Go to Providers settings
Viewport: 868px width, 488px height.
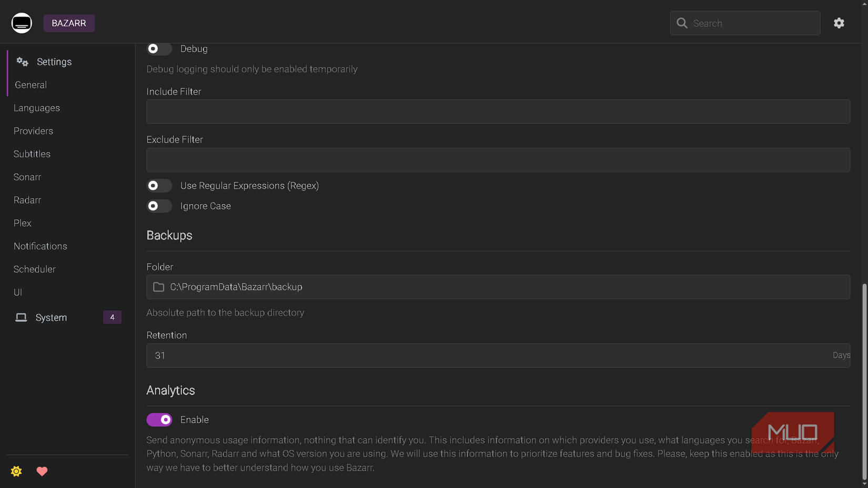tap(33, 131)
